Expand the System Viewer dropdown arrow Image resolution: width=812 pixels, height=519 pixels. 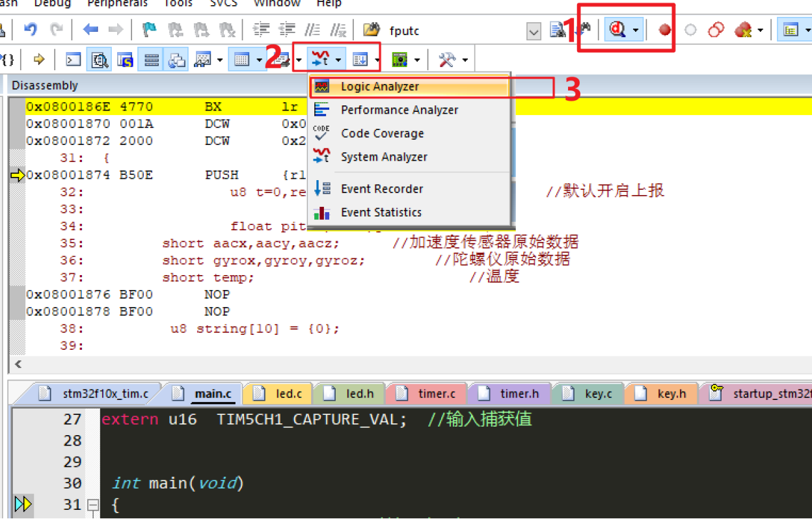click(417, 60)
